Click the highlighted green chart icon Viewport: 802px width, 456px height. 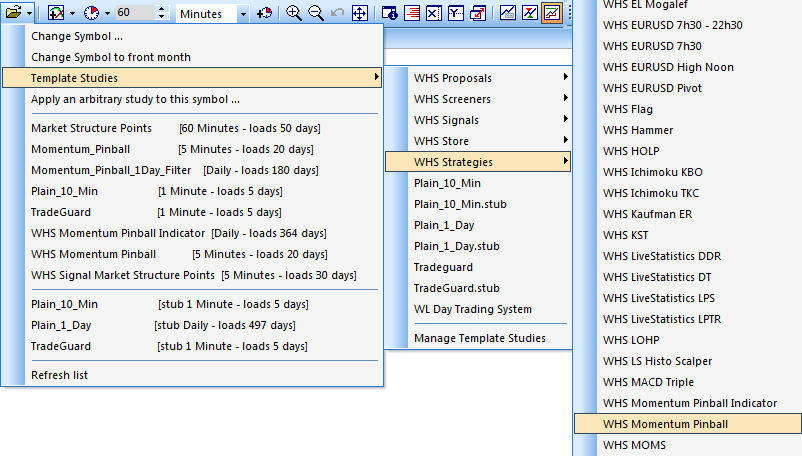pos(552,13)
